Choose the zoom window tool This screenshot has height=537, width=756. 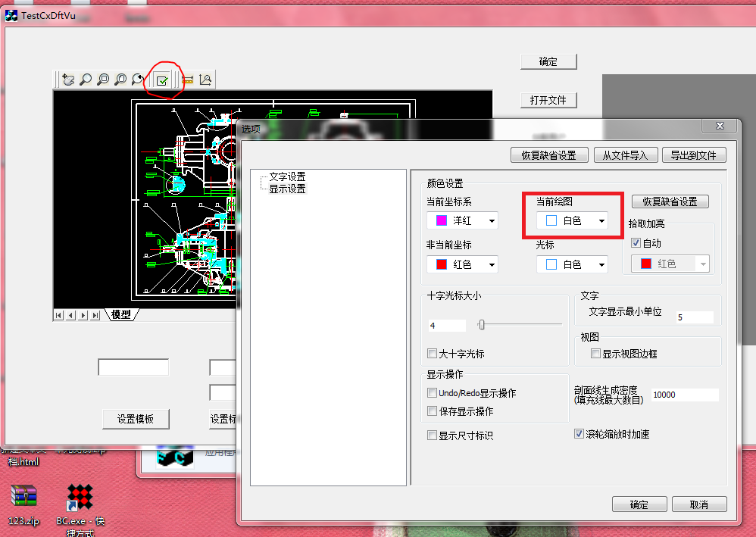tap(103, 80)
